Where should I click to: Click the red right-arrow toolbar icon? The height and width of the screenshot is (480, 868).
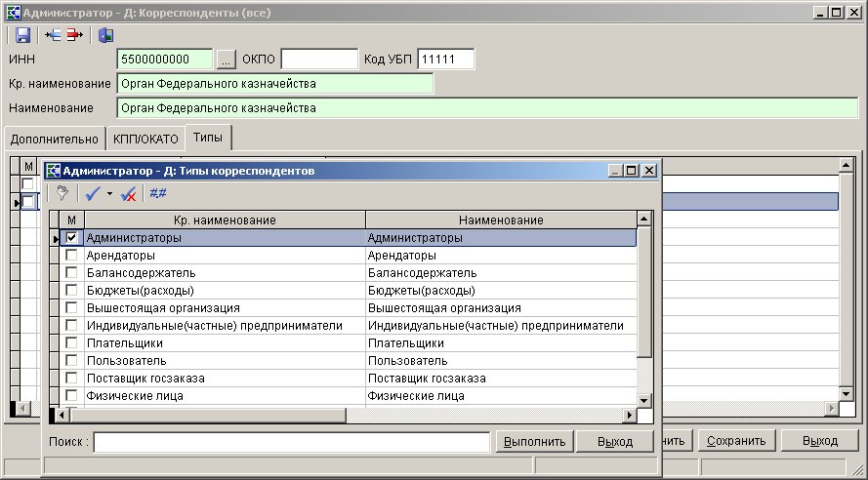74,35
